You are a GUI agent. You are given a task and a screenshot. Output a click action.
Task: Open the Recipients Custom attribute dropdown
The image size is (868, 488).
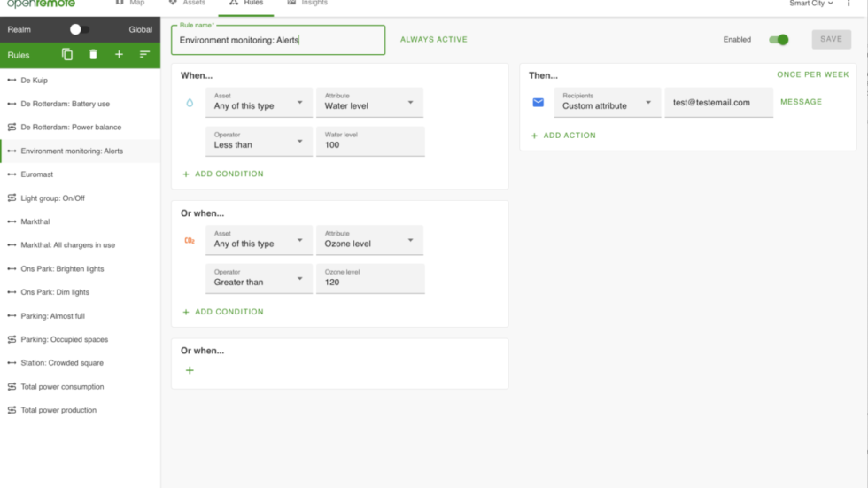click(x=607, y=103)
